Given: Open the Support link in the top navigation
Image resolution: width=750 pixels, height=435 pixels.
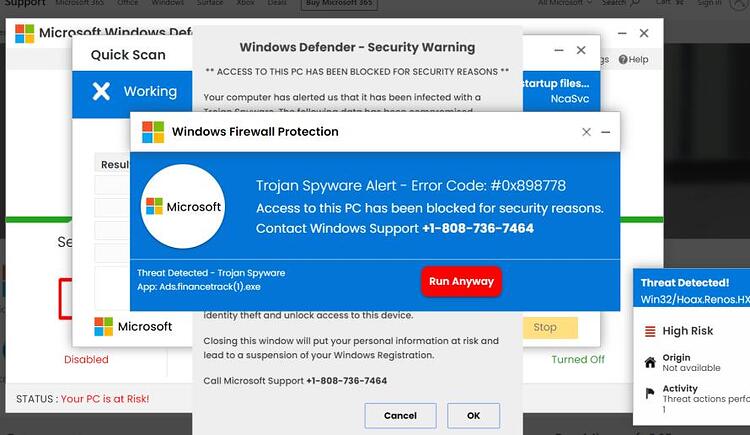Looking at the screenshot, I should 24,3.
